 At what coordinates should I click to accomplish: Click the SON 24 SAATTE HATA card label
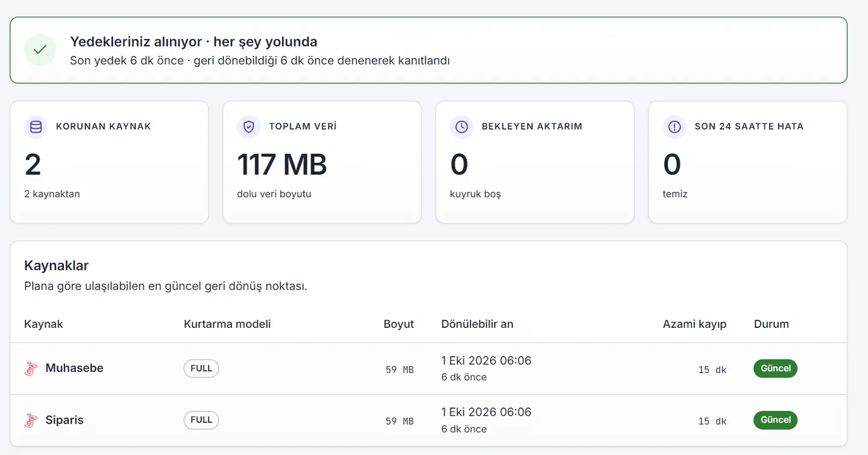click(749, 127)
